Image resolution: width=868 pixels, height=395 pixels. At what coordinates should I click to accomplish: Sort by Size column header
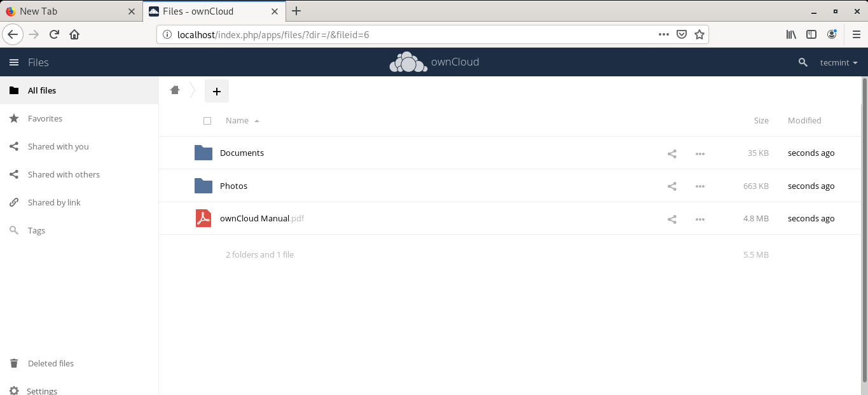click(x=761, y=120)
